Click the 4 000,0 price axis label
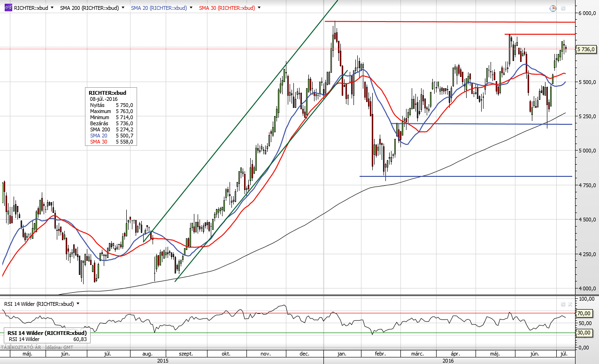Screen dimensions: 599x364 [x=586, y=288]
